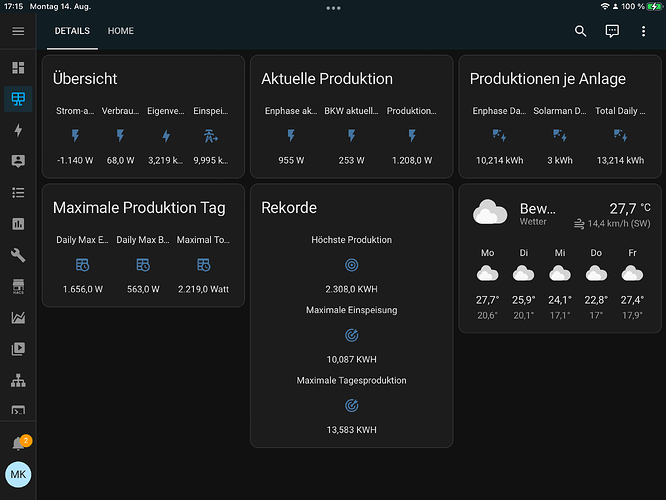Click the Total Daily energy icon

coord(621,136)
